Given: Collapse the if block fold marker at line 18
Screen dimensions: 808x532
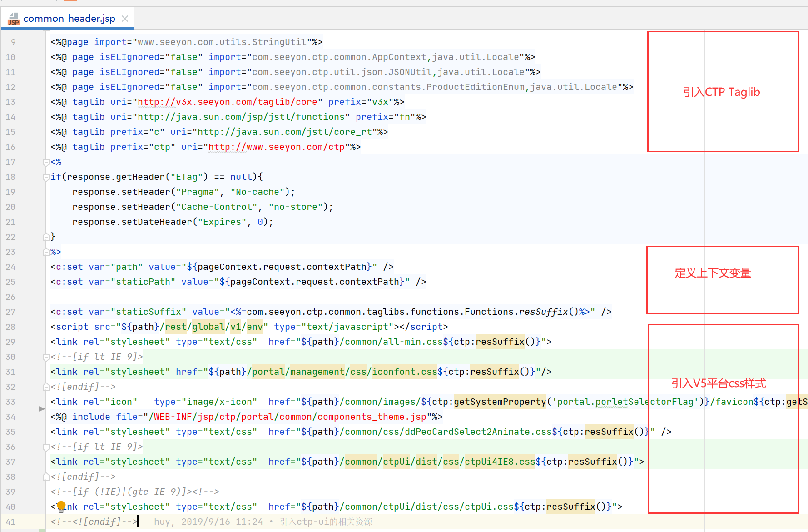Looking at the screenshot, I should pos(45,177).
